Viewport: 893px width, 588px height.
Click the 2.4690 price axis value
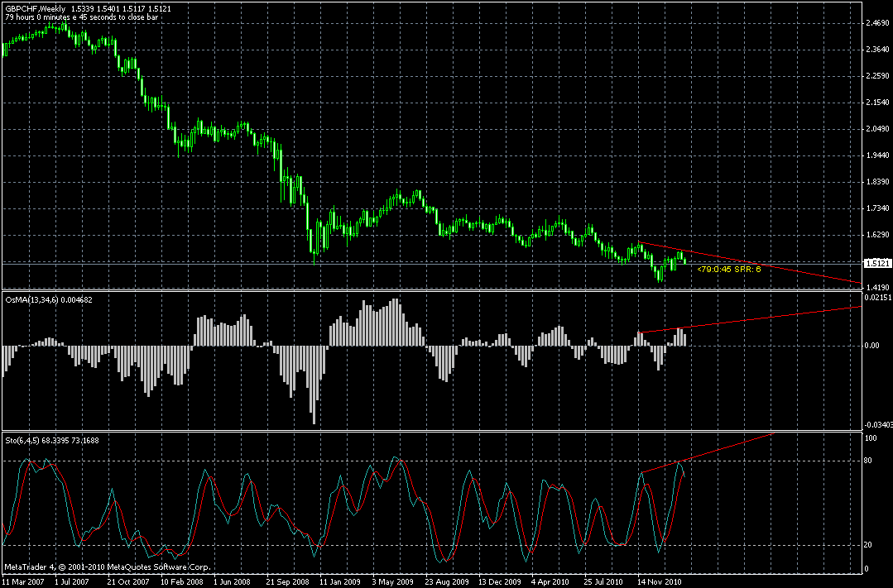(877, 23)
